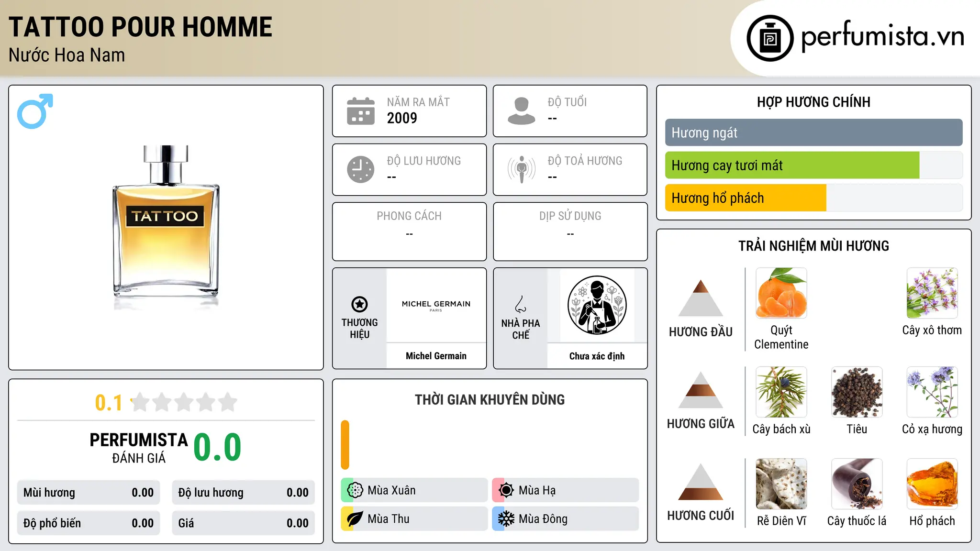Click the Nước Hoa Nam subtitle

[67, 55]
